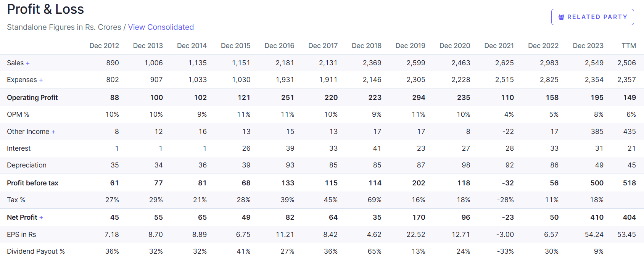Click Operating Profit value 294

pos(419,98)
